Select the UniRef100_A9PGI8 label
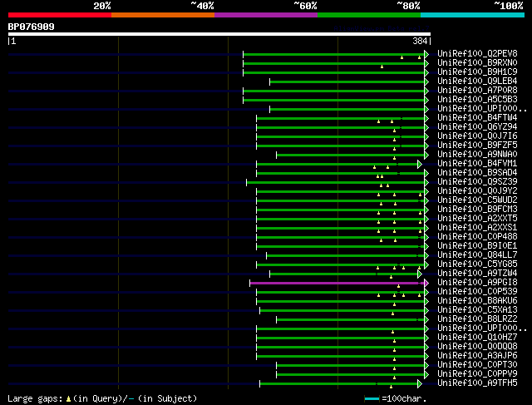Image resolution: width=532 pixels, height=405 pixels. point(477,283)
